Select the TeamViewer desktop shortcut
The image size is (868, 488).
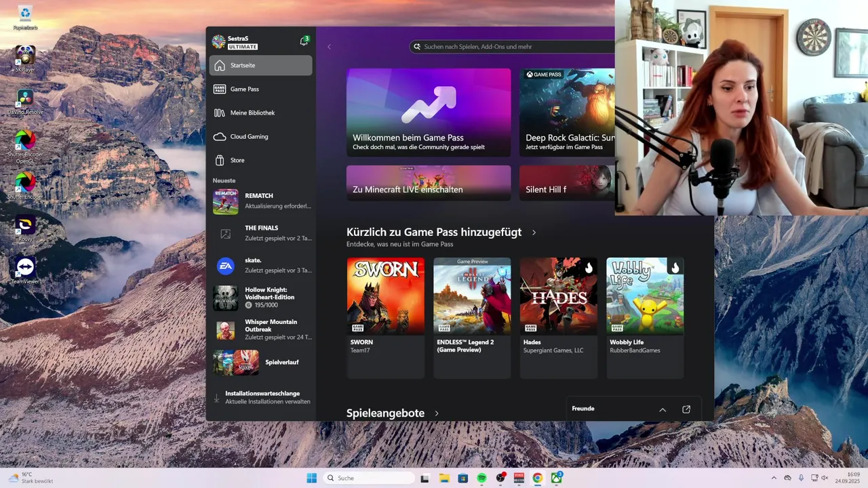coord(25,270)
